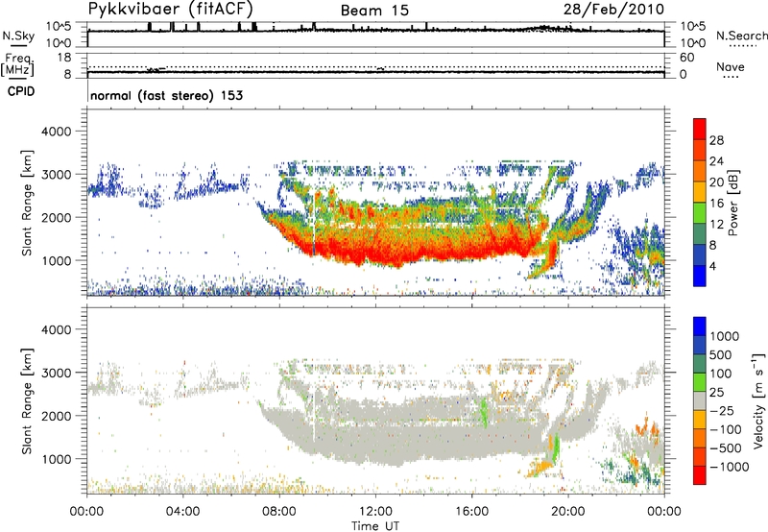Click the 'Velocity [m s-1]' colorbar label

tap(758, 400)
